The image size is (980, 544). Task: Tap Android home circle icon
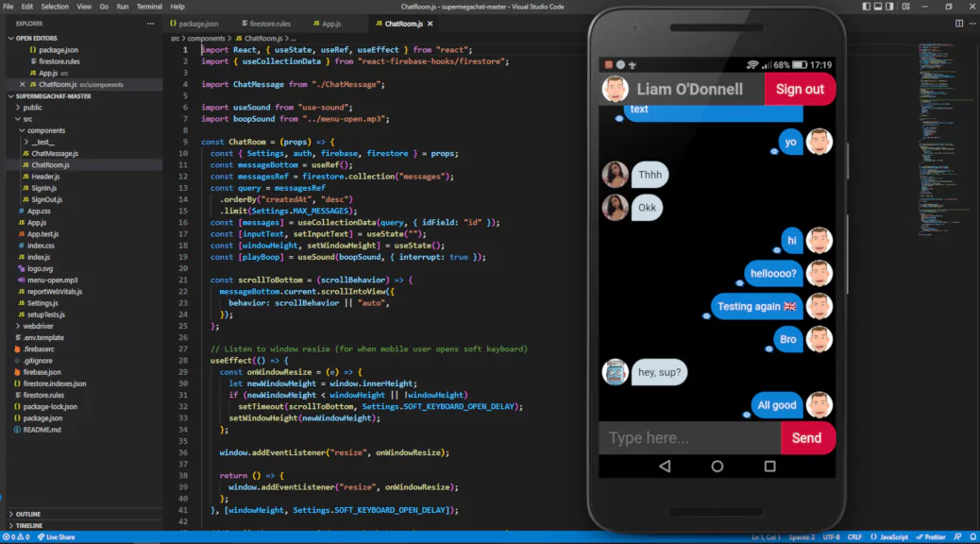[x=718, y=467]
